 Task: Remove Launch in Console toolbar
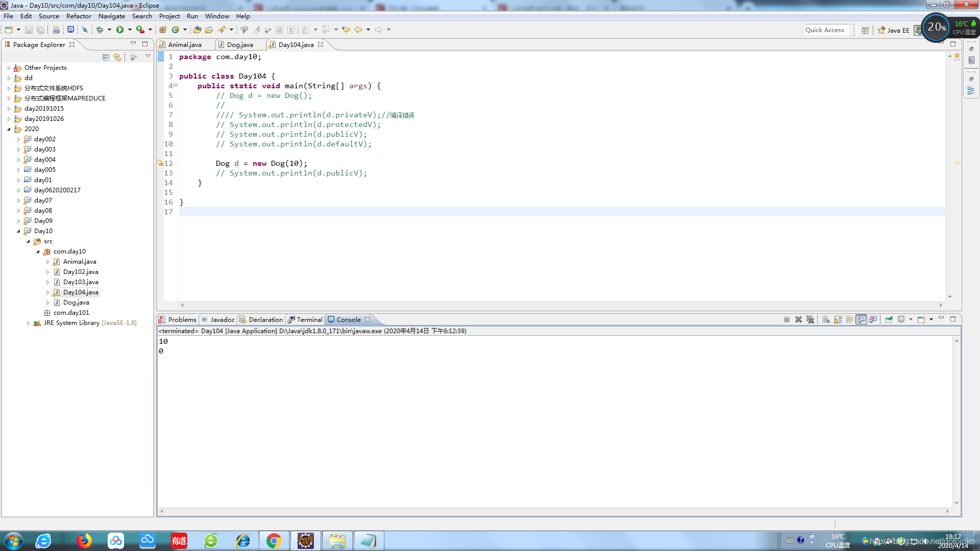798,319
